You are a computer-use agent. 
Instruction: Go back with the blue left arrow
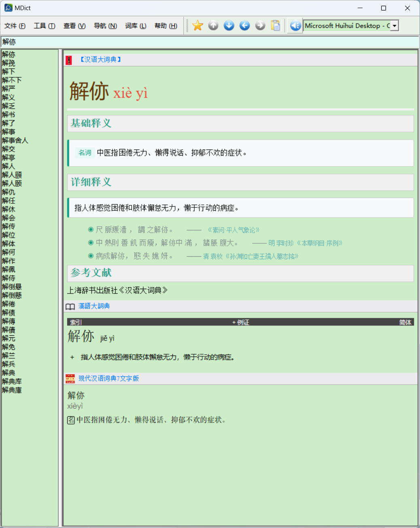coord(244,26)
